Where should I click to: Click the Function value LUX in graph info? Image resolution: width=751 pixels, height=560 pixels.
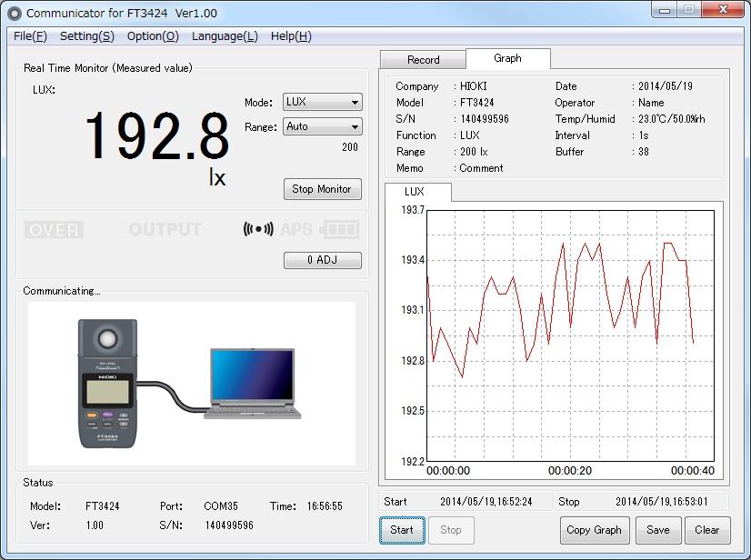coord(469,135)
